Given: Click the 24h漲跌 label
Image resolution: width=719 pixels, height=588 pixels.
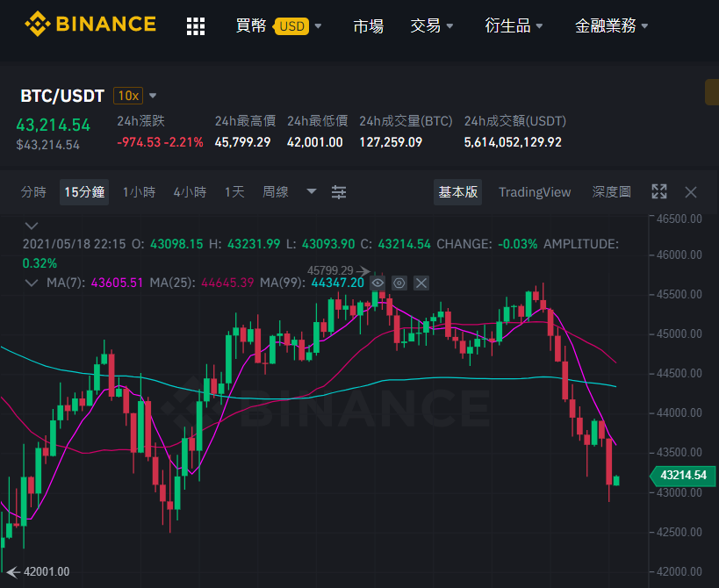Looking at the screenshot, I should (140, 121).
